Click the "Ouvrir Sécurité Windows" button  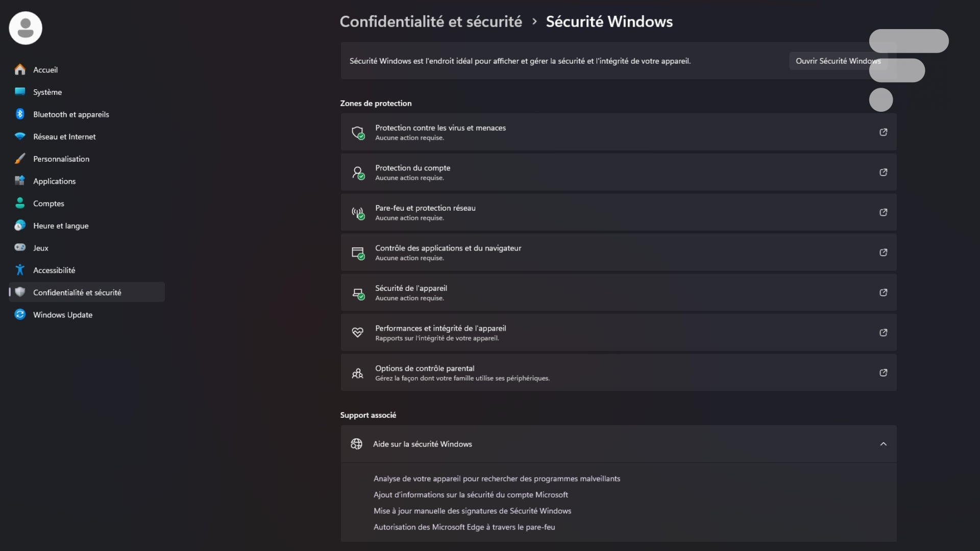click(x=838, y=61)
